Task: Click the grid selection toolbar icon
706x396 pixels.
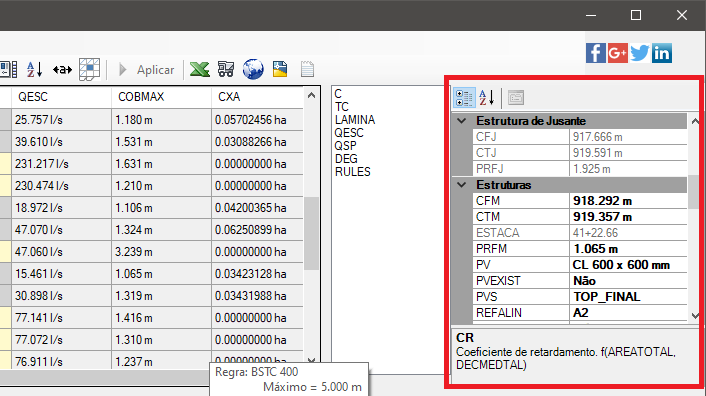Action: click(x=90, y=69)
